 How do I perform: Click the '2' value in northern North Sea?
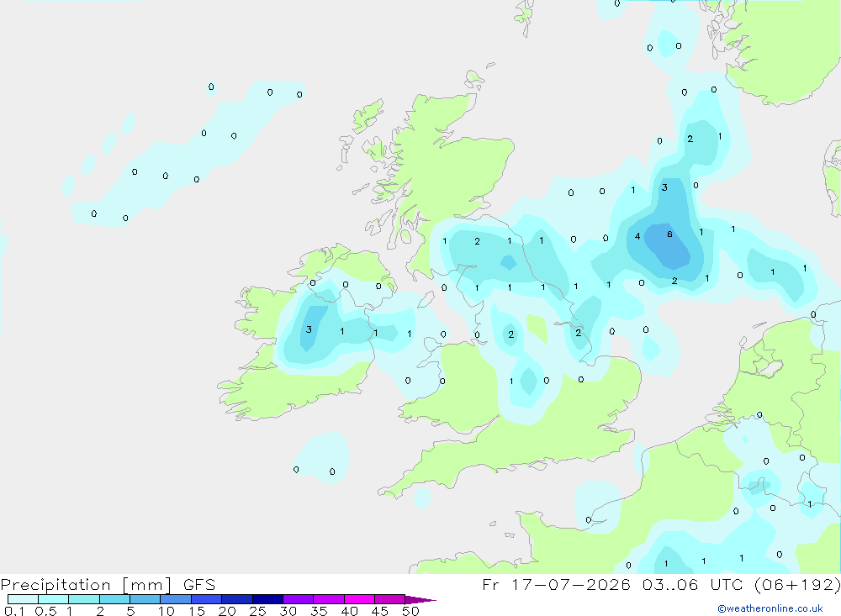point(690,139)
